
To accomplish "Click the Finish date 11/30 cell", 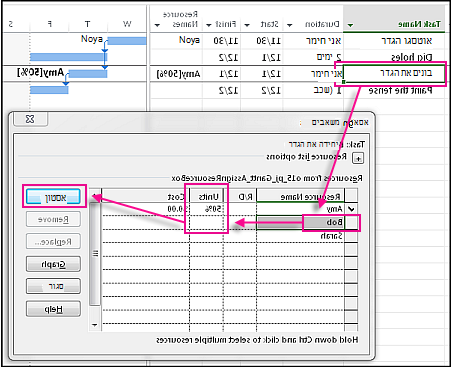I will (221, 41).
